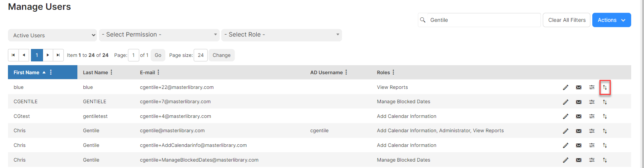
Task: Click the highlighted up-down arrows icon for blue
Action: tap(605, 87)
